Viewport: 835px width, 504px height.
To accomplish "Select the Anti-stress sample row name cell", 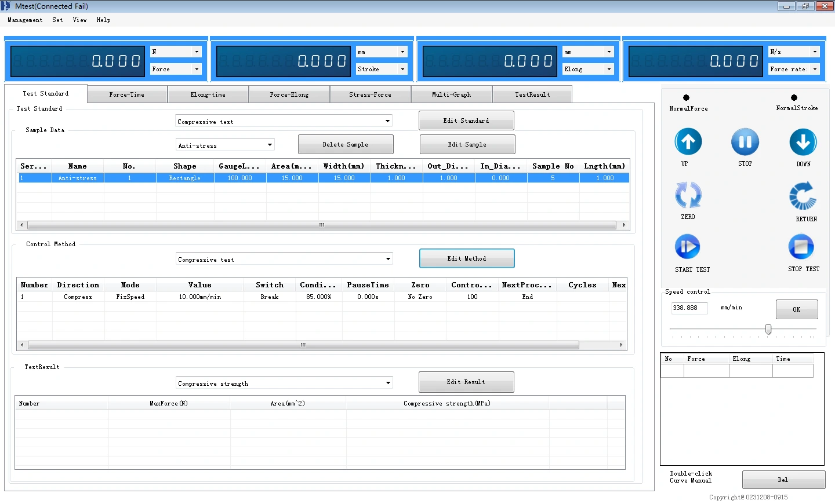I will pos(78,178).
